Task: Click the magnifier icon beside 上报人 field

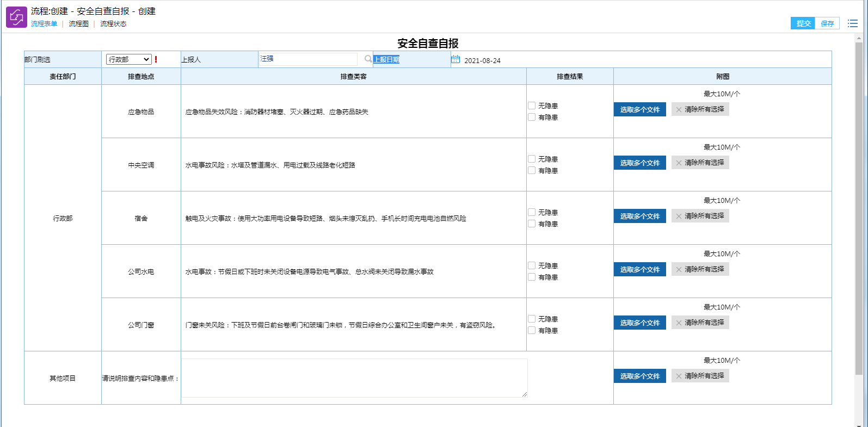Action: pyautogui.click(x=368, y=59)
